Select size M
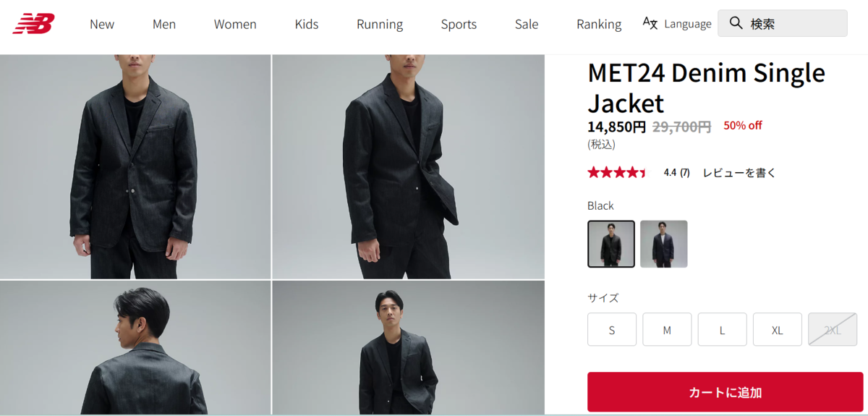Image resolution: width=868 pixels, height=416 pixels. pyautogui.click(x=667, y=330)
